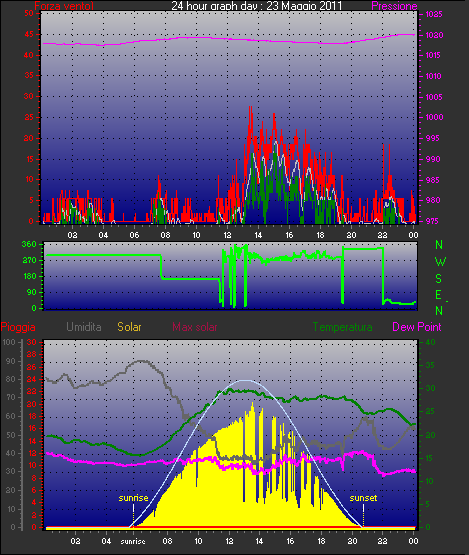The width and height of the screenshot is (469, 555).
Task: Click the 'S' compass direction letter
Action: tap(439, 279)
